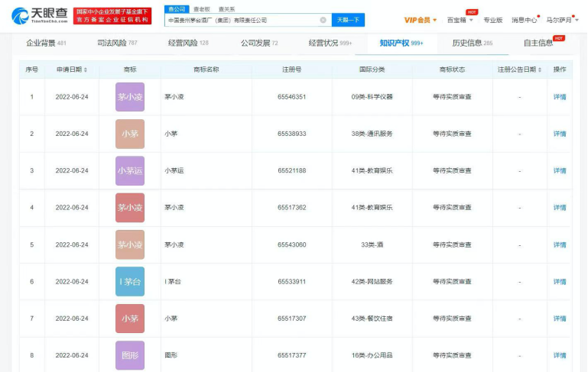
Task: Sort by 申请日期 column
Action: click(72, 70)
